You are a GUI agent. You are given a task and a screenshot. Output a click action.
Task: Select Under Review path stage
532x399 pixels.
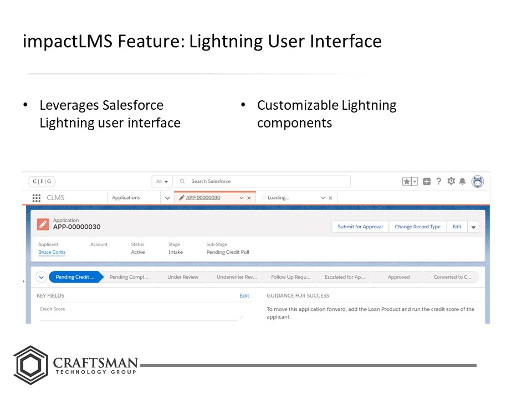[183, 277]
